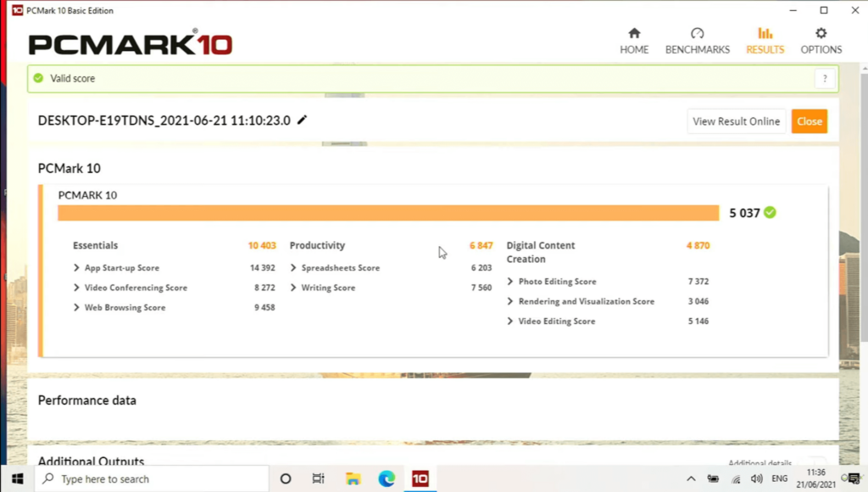
Task: Open the BENCHMARKS tab
Action: click(x=697, y=41)
